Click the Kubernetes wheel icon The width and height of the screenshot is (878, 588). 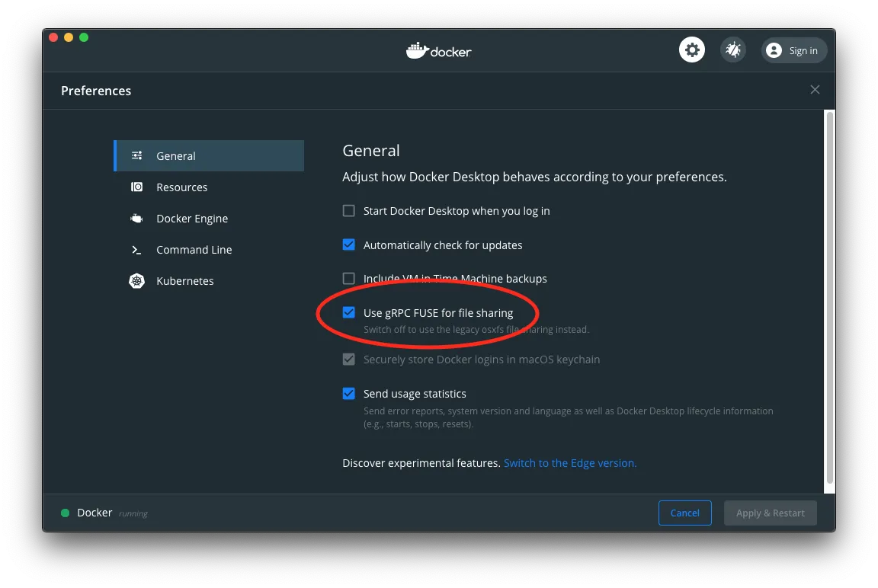point(136,281)
